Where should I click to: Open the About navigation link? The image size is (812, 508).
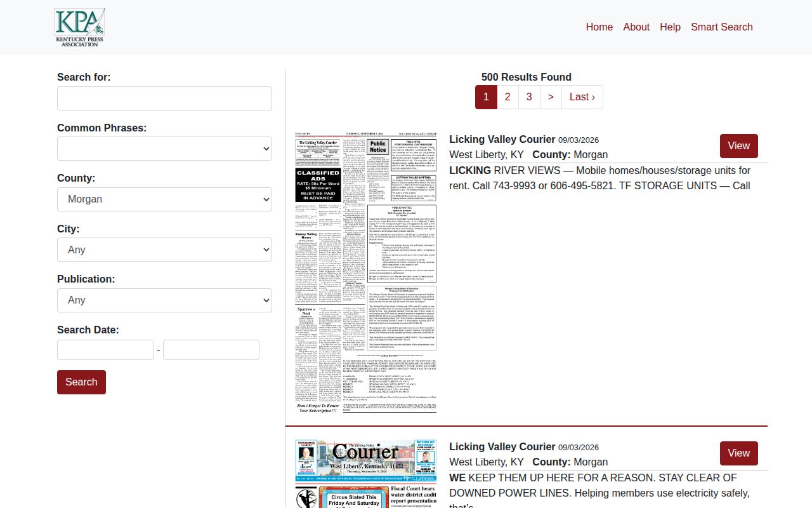click(x=636, y=27)
